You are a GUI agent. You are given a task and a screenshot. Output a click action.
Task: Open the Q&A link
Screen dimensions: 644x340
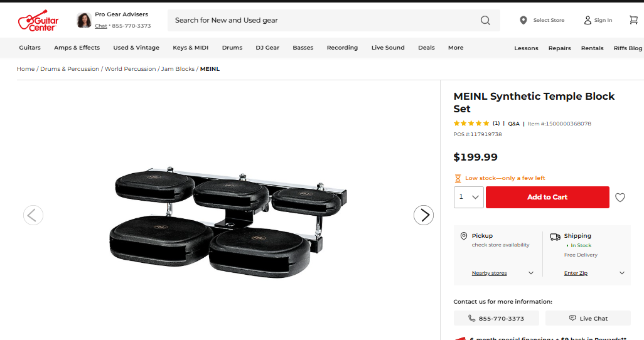click(513, 124)
